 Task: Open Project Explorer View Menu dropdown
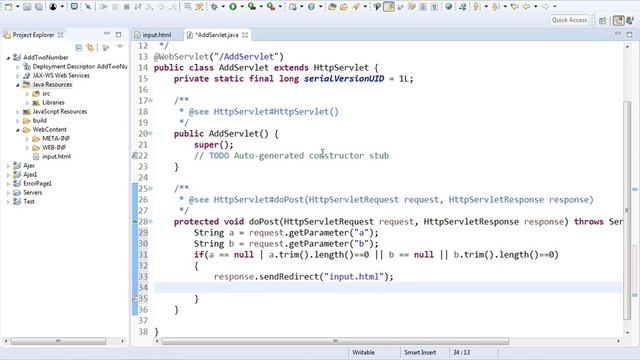(120, 47)
